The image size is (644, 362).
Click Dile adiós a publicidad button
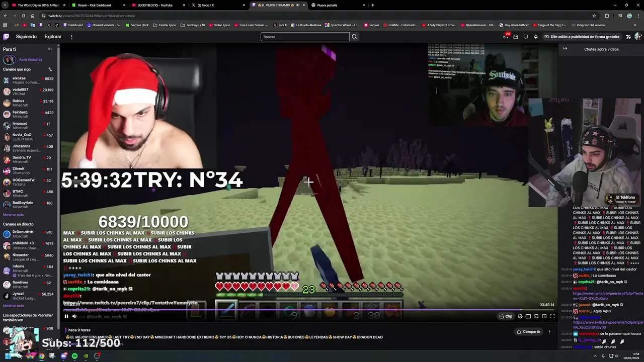click(x=582, y=37)
